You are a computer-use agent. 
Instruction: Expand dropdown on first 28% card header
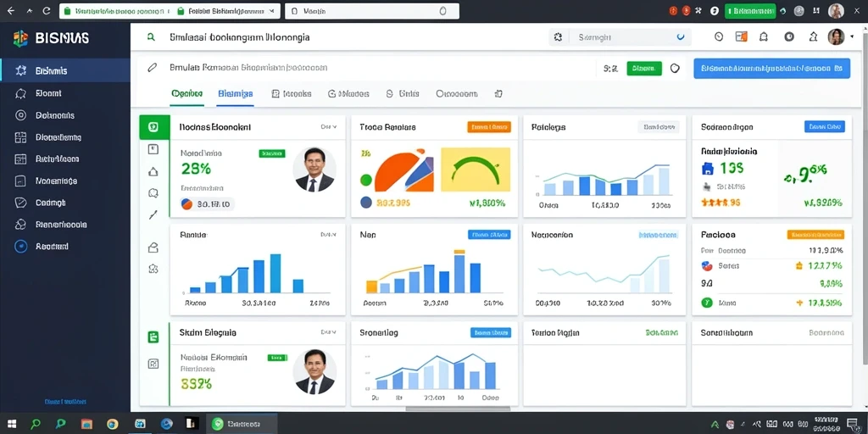pyautogui.click(x=328, y=127)
